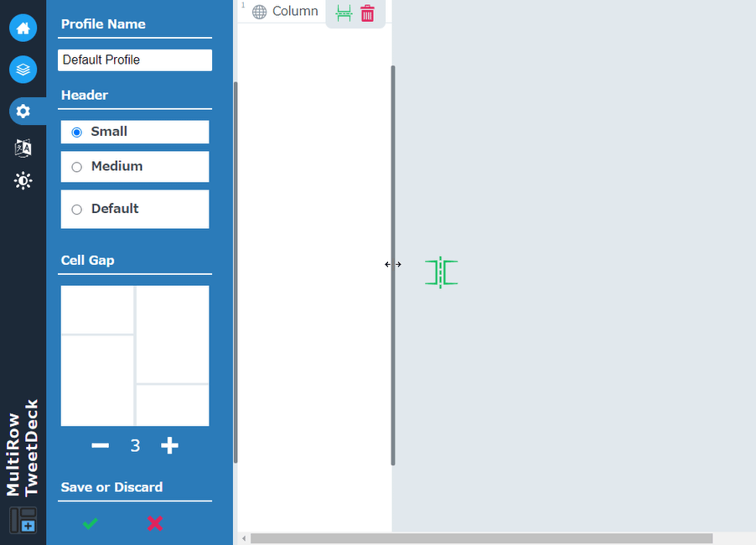
Task: Click the green add-column splitter icon
Action: [441, 272]
